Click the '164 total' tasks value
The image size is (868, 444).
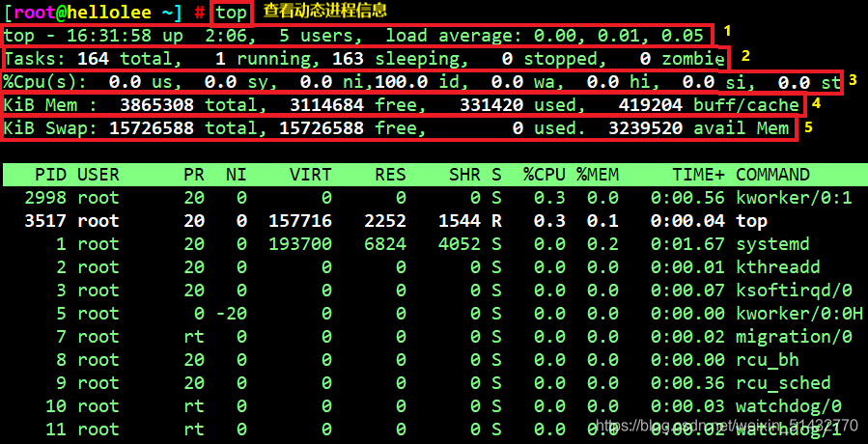pos(130,59)
